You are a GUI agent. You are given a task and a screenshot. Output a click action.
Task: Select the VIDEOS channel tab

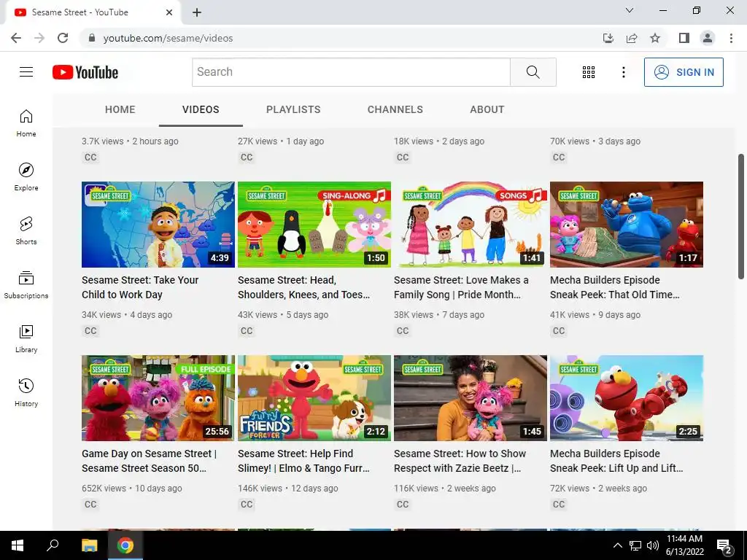point(201,109)
